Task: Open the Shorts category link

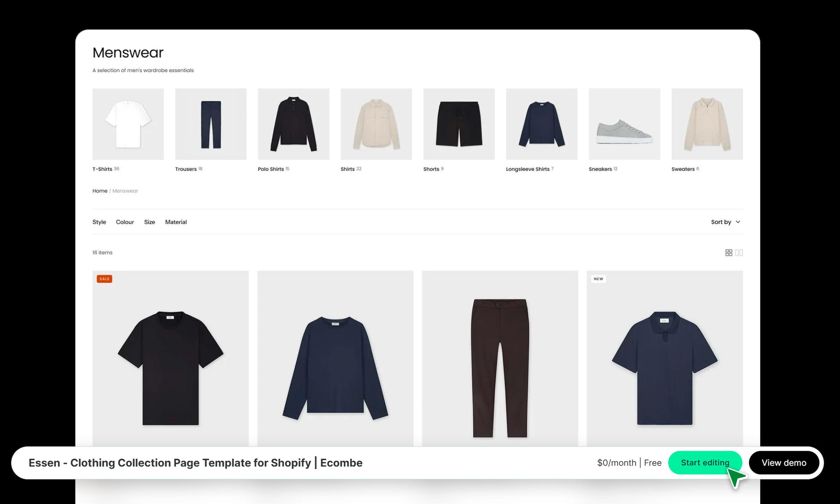Action: click(431, 169)
